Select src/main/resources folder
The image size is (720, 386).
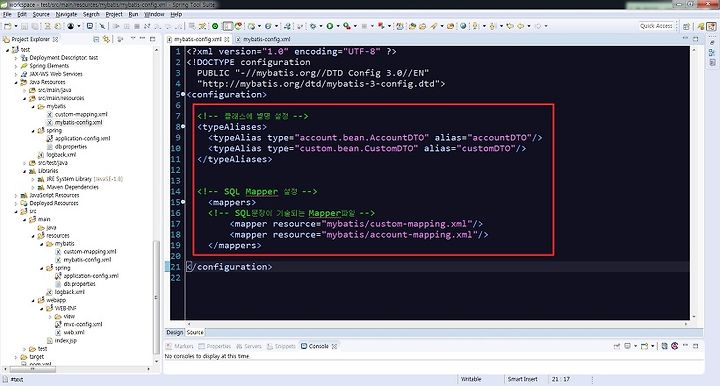coord(61,98)
